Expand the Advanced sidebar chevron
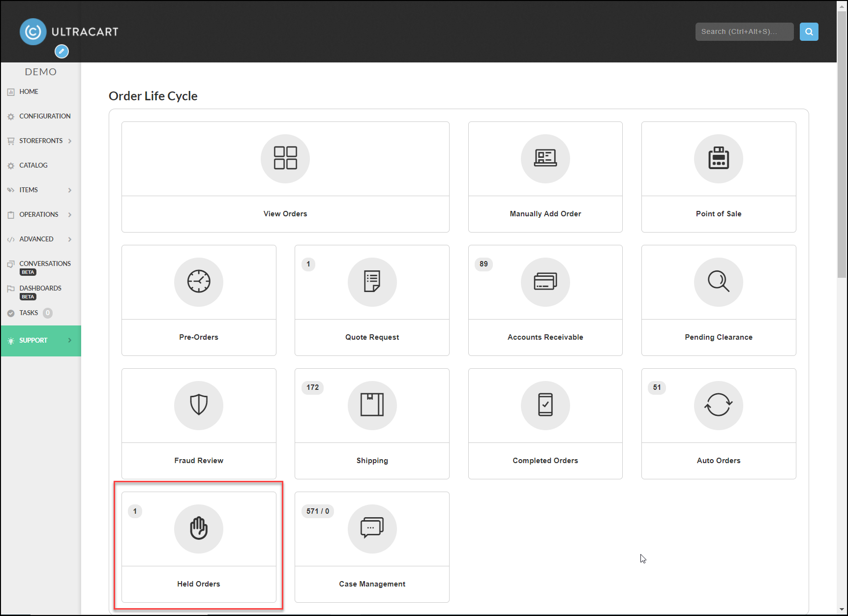 [x=70, y=239]
